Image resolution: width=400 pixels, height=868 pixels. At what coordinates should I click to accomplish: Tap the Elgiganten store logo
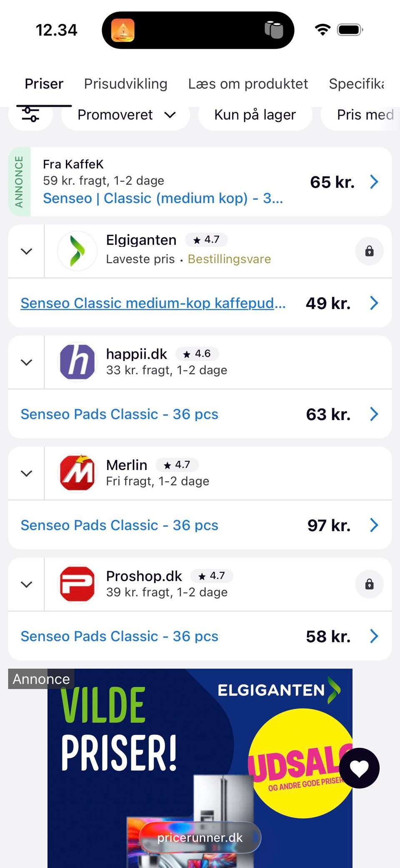tap(77, 251)
